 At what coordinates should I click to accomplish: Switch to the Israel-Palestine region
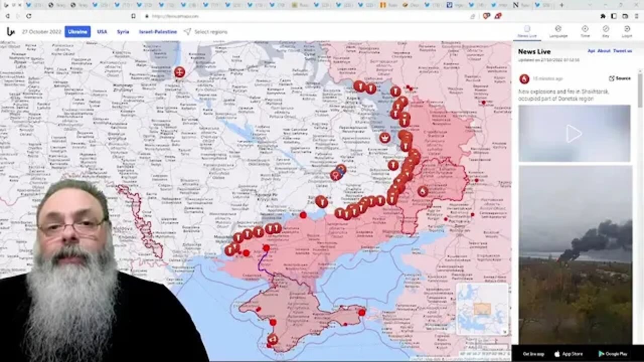(158, 32)
